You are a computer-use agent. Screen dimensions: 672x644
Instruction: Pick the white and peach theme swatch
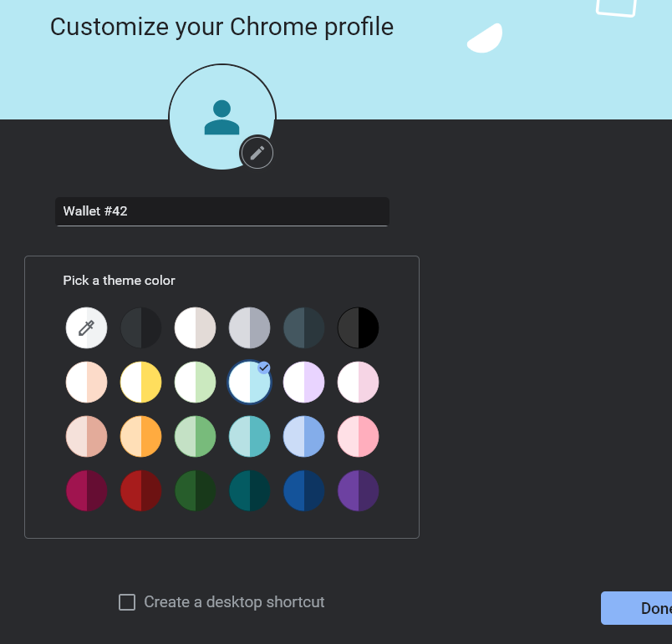tap(87, 382)
